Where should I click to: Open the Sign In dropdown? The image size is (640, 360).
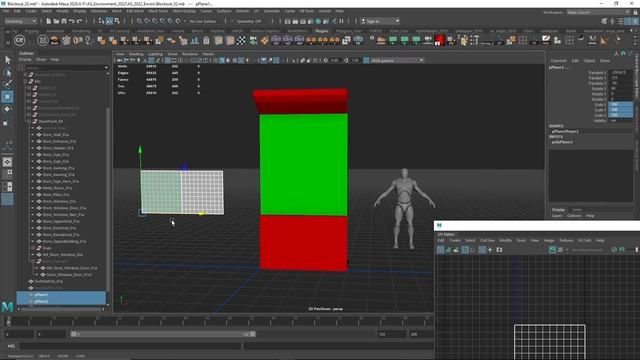[x=380, y=21]
